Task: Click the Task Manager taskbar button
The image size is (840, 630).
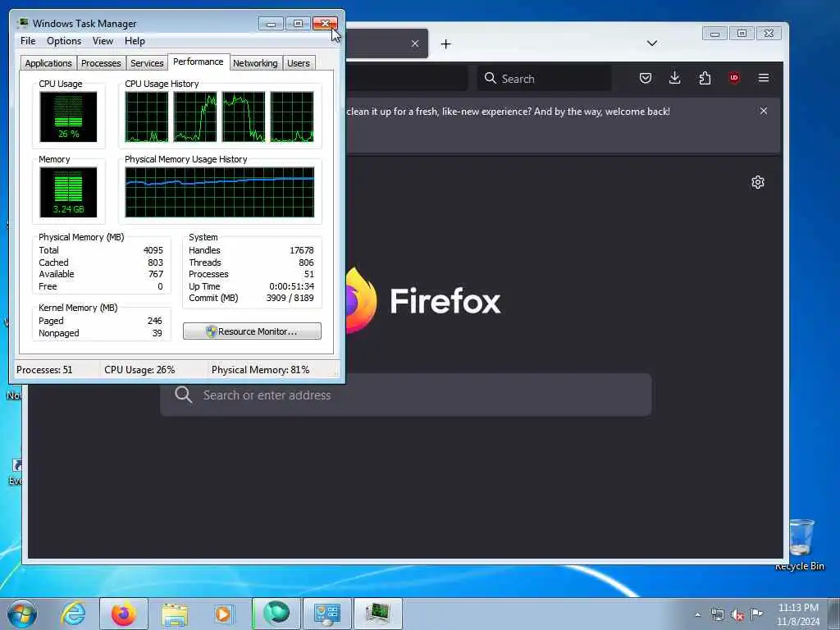Action: (377, 614)
